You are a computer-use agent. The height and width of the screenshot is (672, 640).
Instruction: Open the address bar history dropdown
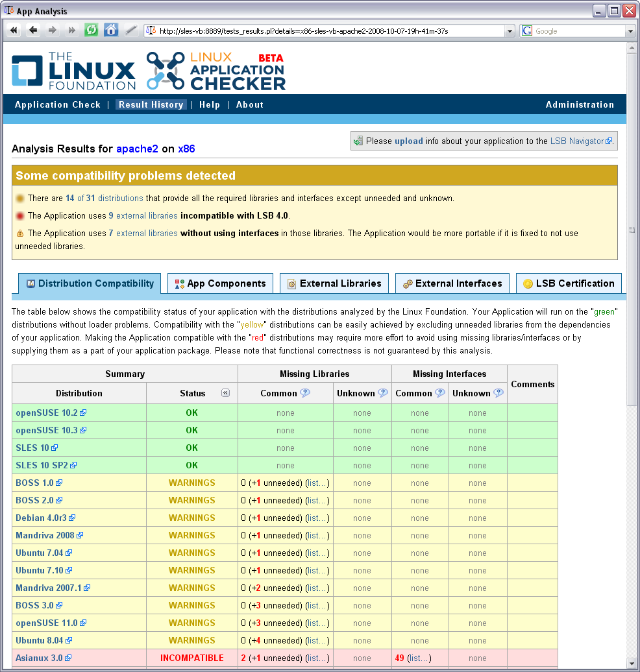[509, 31]
